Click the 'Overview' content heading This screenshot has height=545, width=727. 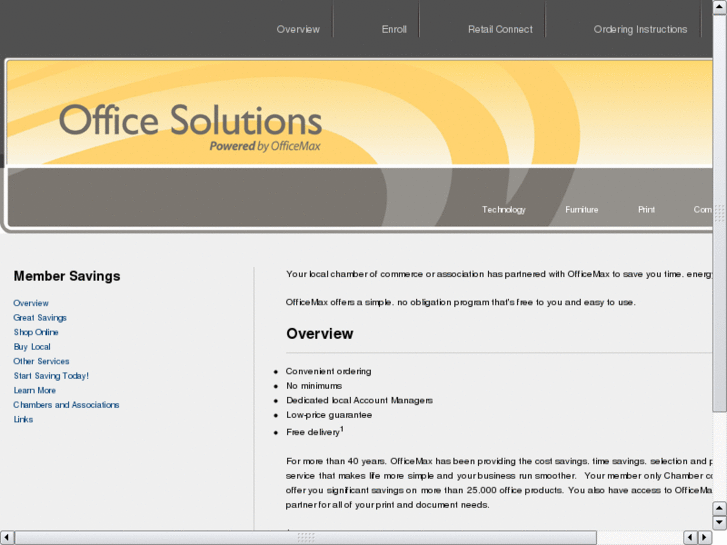click(x=320, y=333)
